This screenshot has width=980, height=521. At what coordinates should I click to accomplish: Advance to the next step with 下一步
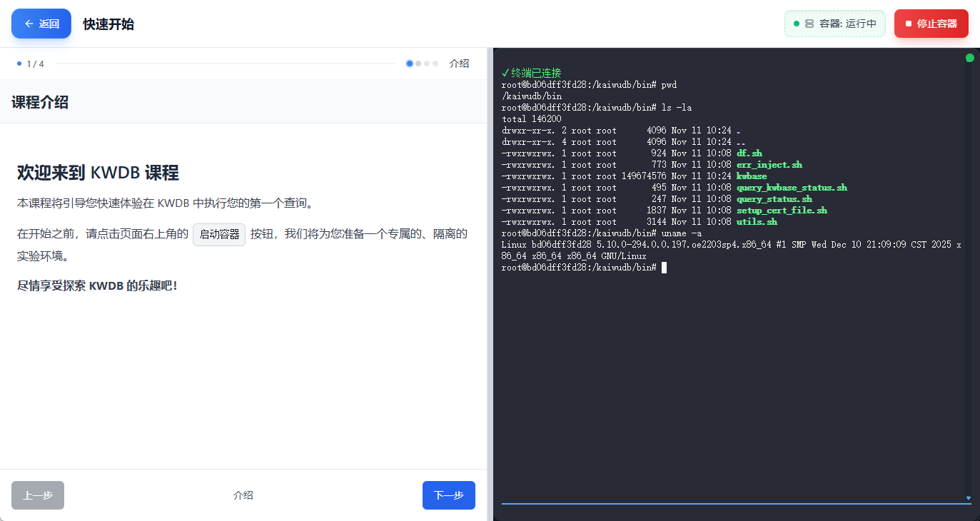tap(449, 495)
